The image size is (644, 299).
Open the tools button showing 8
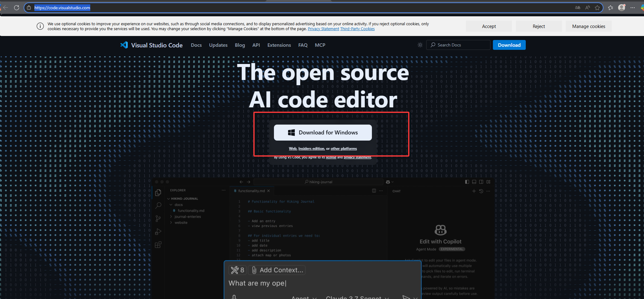[x=237, y=270]
